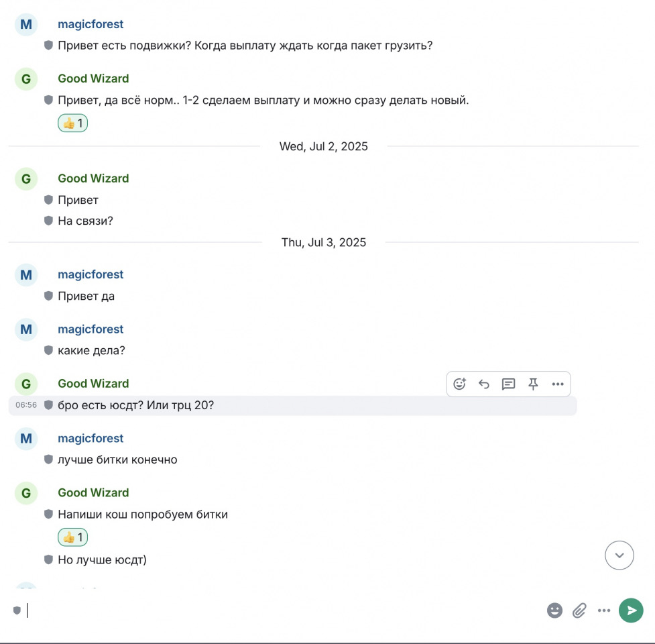Click the 06:56 message timestamp
The image size is (655, 644).
point(26,405)
